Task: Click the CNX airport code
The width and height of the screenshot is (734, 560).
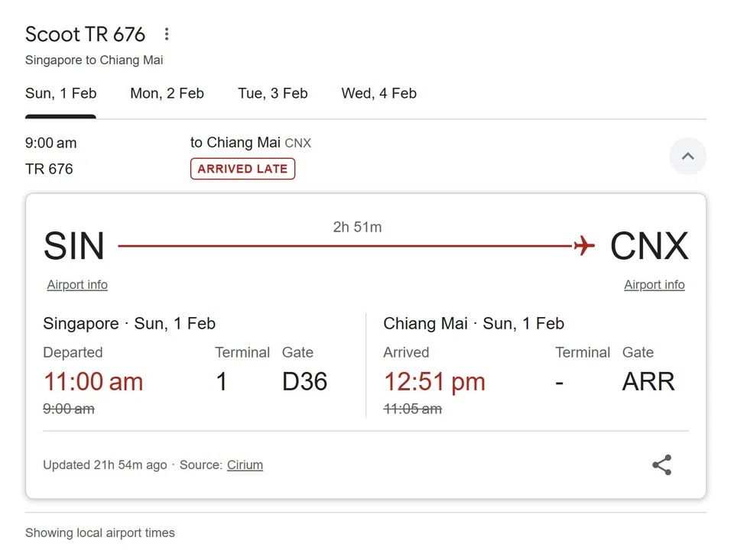Action: tap(649, 246)
